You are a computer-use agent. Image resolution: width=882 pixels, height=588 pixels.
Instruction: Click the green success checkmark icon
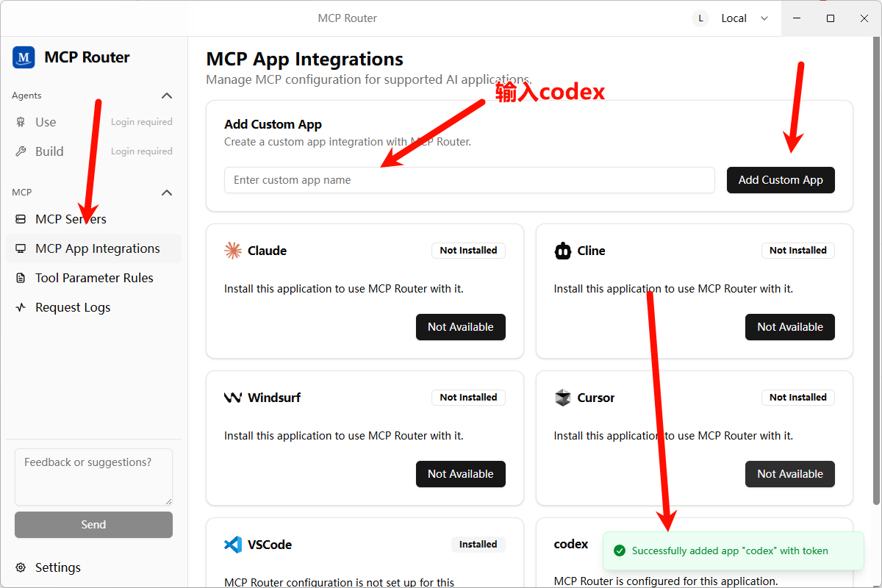pos(620,551)
